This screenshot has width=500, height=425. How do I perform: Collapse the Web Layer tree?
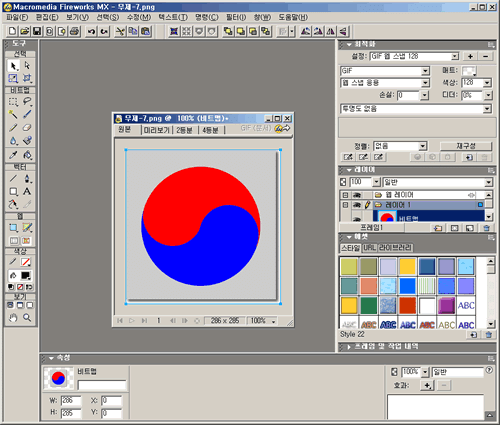345,195
